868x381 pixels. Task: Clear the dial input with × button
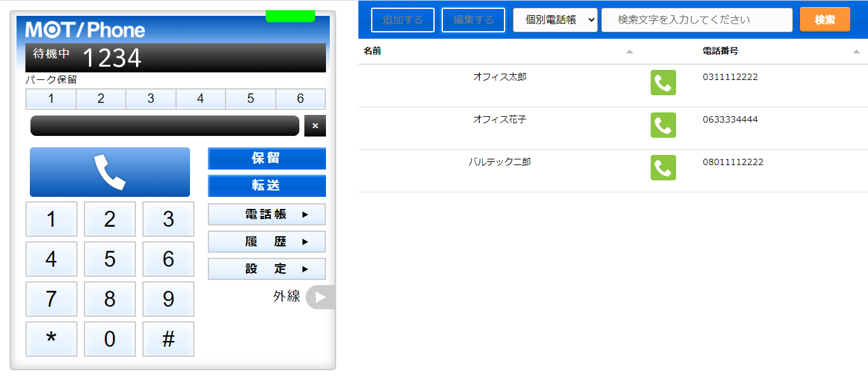click(315, 126)
